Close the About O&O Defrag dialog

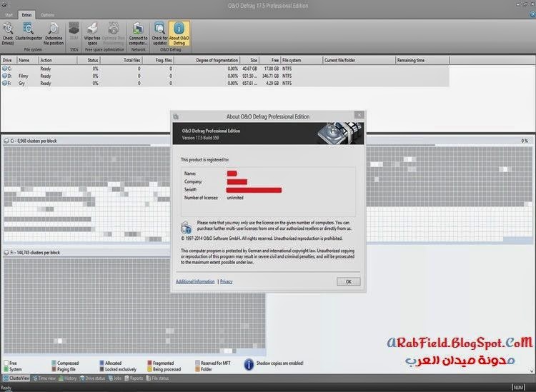point(359,115)
